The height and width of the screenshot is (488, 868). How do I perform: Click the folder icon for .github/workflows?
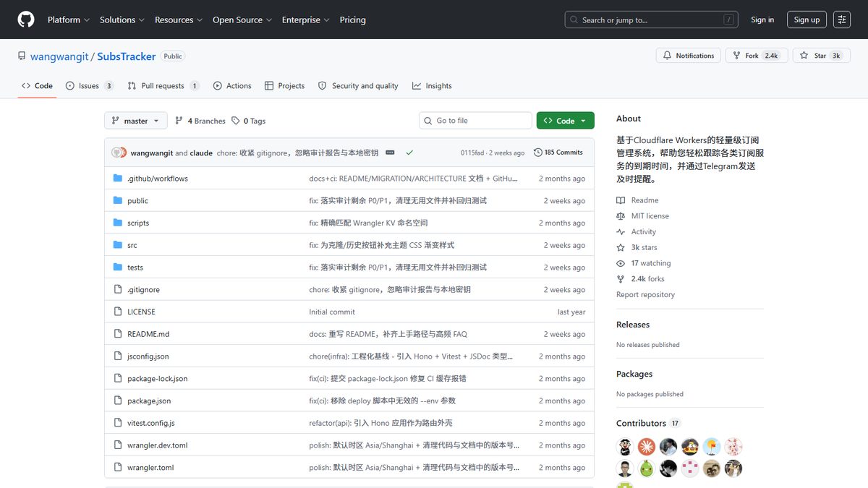tap(118, 179)
